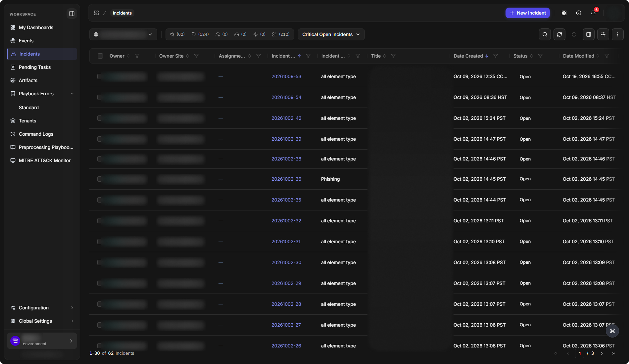This screenshot has width=629, height=364.
Task: Check the row for incident 20261002-42
Action: coord(99,118)
